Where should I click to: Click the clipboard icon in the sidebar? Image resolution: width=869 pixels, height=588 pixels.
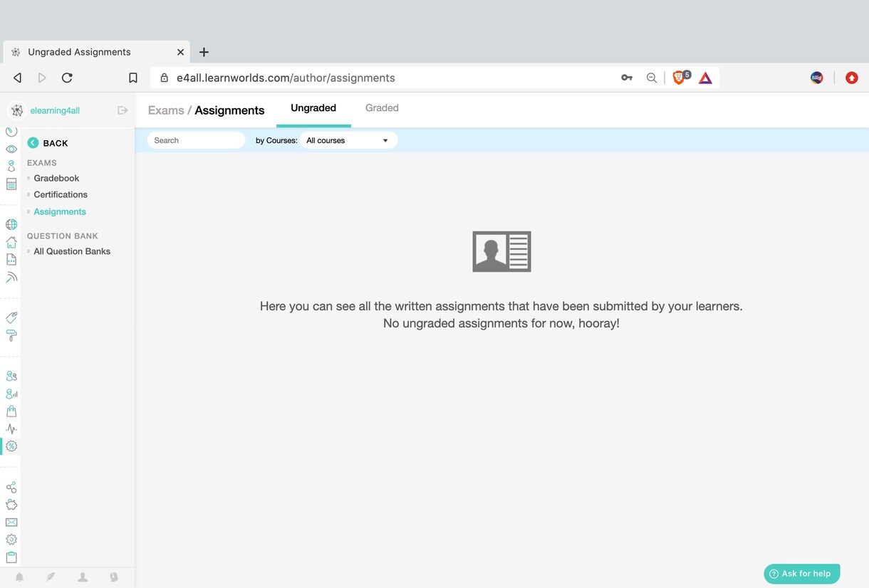(11, 557)
